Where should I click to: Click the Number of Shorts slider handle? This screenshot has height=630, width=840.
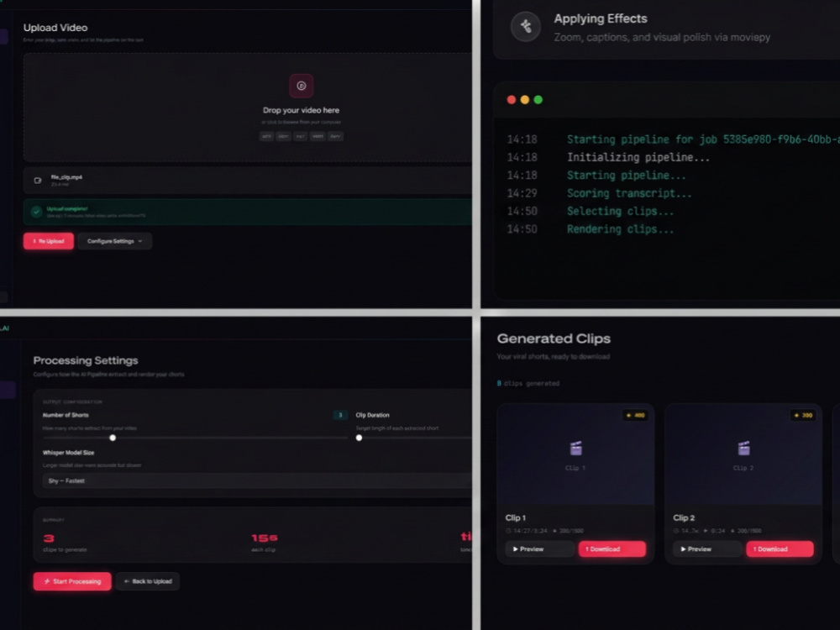coord(113,438)
